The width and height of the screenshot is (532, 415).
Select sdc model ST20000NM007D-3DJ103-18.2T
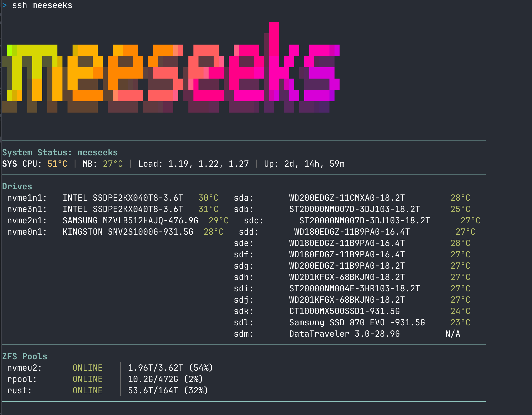coord(365,221)
